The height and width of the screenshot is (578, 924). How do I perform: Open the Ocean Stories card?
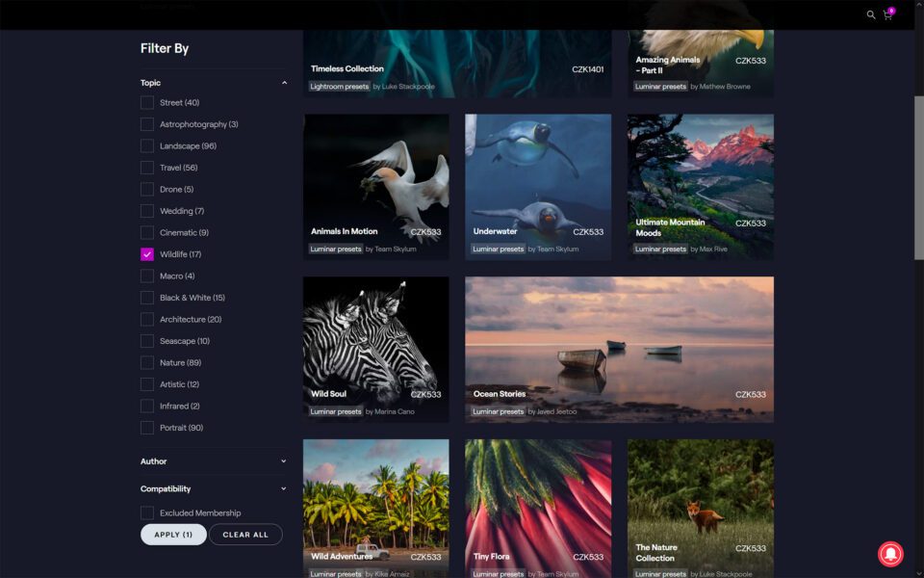pyautogui.click(x=619, y=350)
